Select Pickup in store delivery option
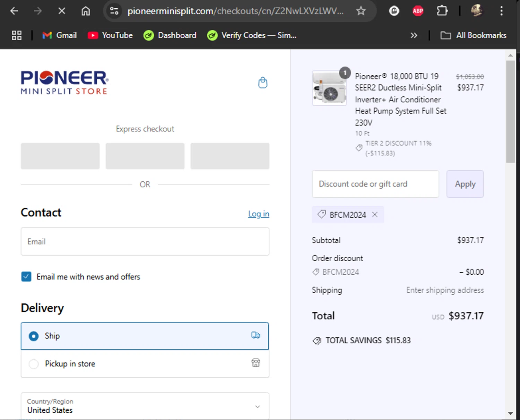 (x=145, y=363)
